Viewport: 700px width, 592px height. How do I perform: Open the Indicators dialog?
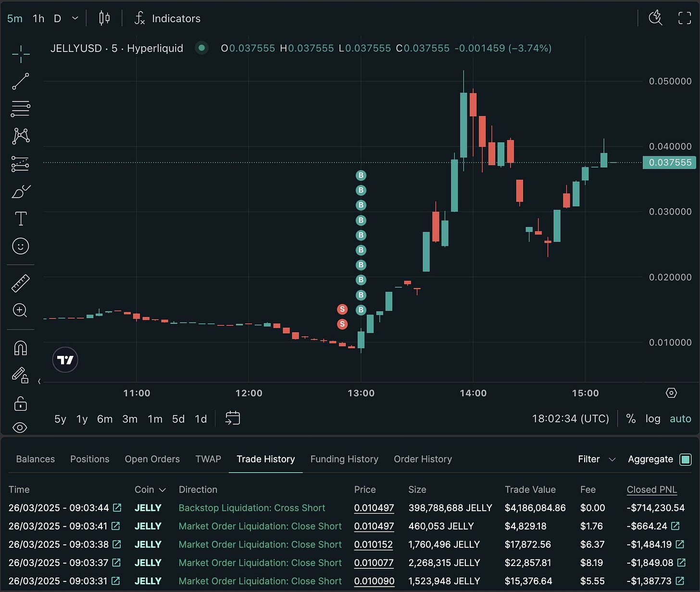[167, 18]
